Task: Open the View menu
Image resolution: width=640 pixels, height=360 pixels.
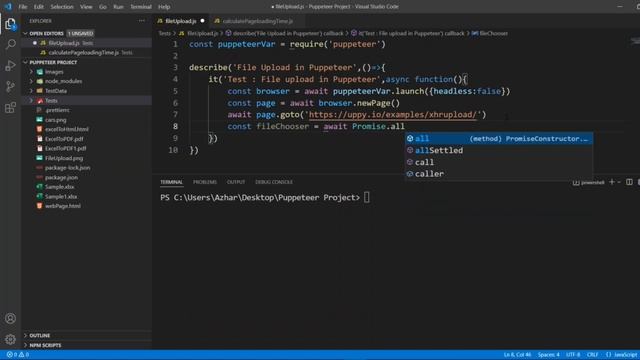Action: [86, 7]
